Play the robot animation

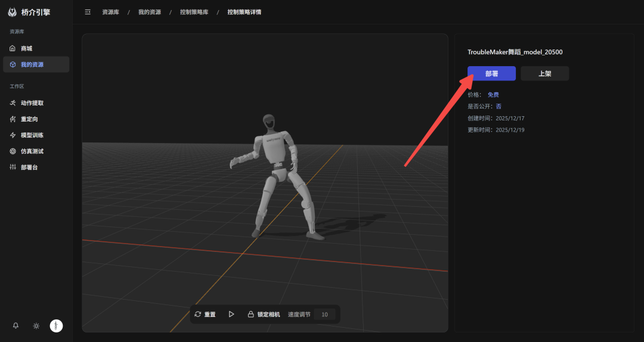click(231, 314)
